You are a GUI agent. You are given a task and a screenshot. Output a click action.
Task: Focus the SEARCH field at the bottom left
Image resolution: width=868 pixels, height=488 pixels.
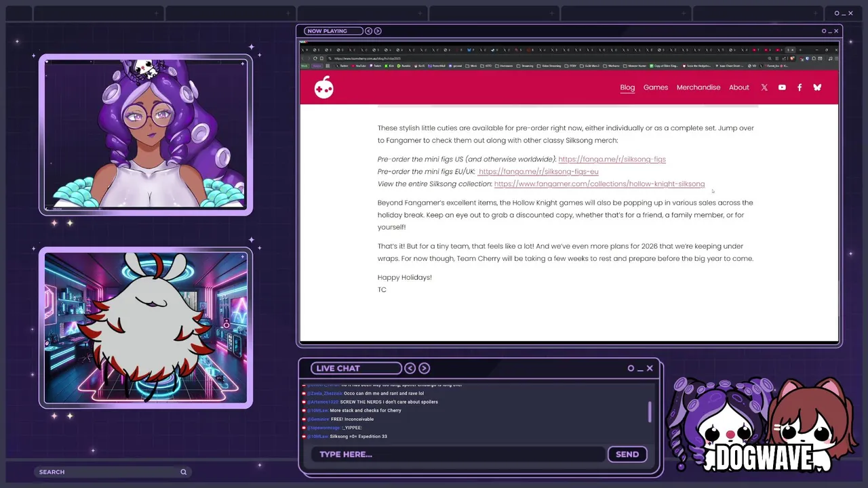click(112, 472)
